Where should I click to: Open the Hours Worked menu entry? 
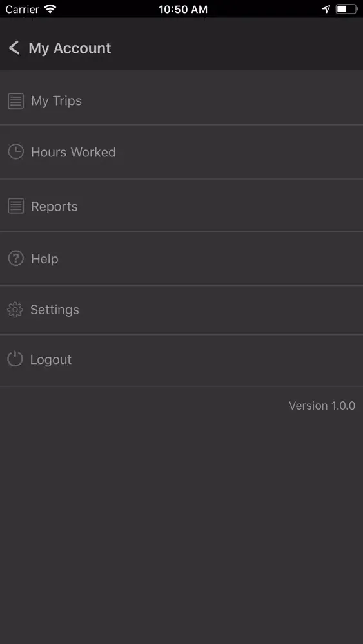[x=181, y=152]
